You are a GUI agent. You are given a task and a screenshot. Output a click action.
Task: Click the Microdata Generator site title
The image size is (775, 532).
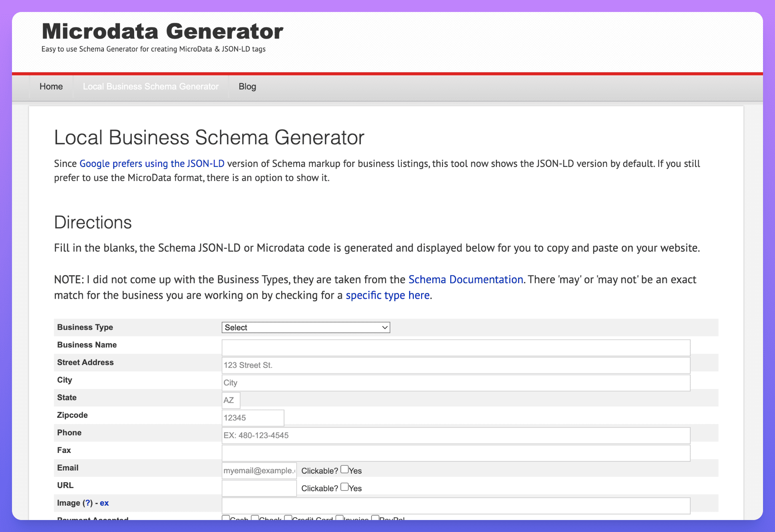click(163, 32)
